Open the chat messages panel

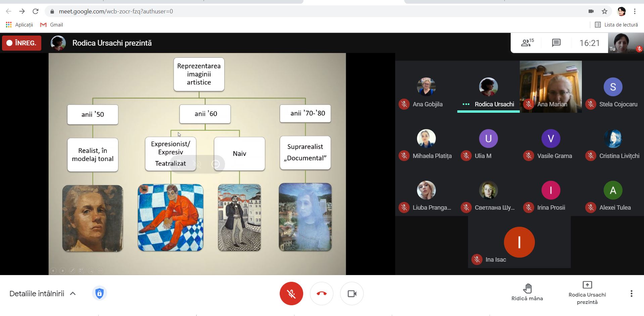click(556, 43)
